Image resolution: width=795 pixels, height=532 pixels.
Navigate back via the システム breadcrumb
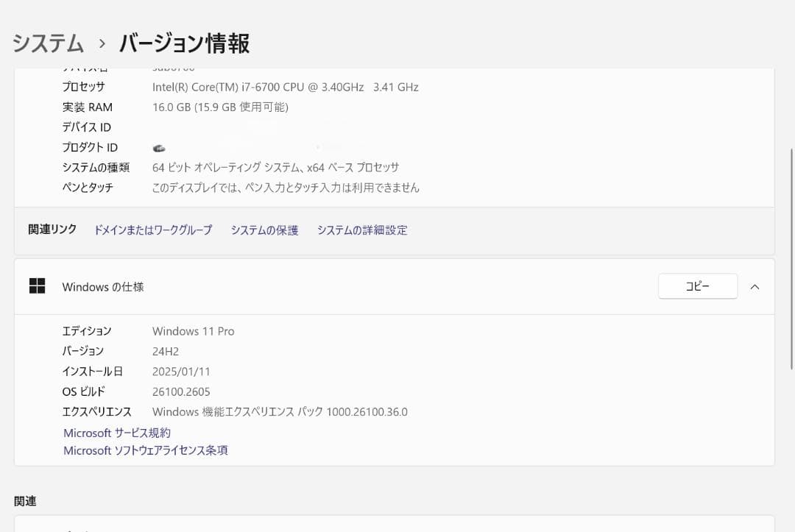coord(47,44)
